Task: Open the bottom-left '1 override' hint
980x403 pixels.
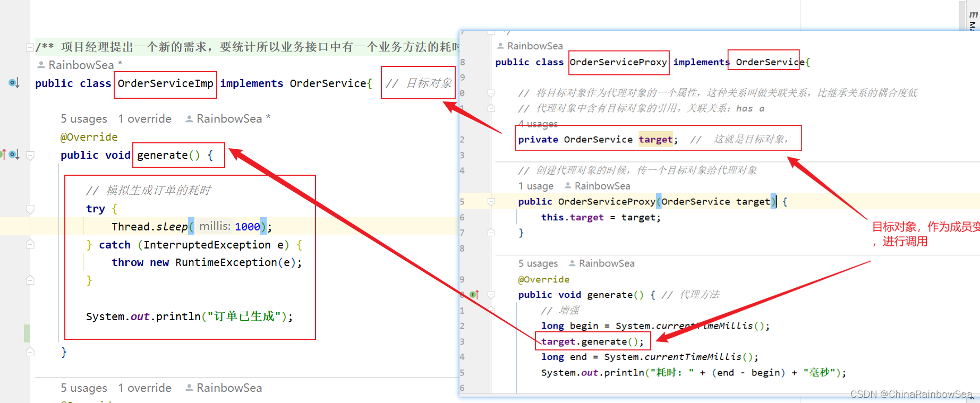Action: 144,388
